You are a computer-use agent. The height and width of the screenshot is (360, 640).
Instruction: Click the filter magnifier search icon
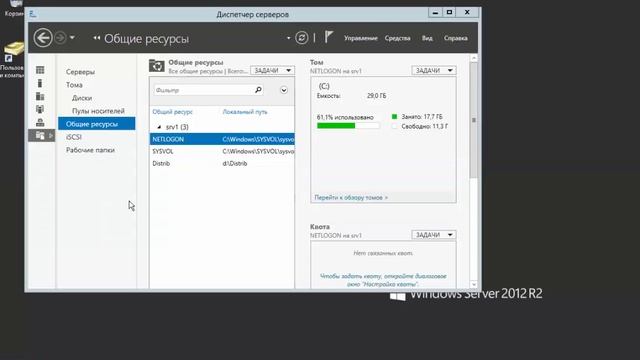click(258, 90)
